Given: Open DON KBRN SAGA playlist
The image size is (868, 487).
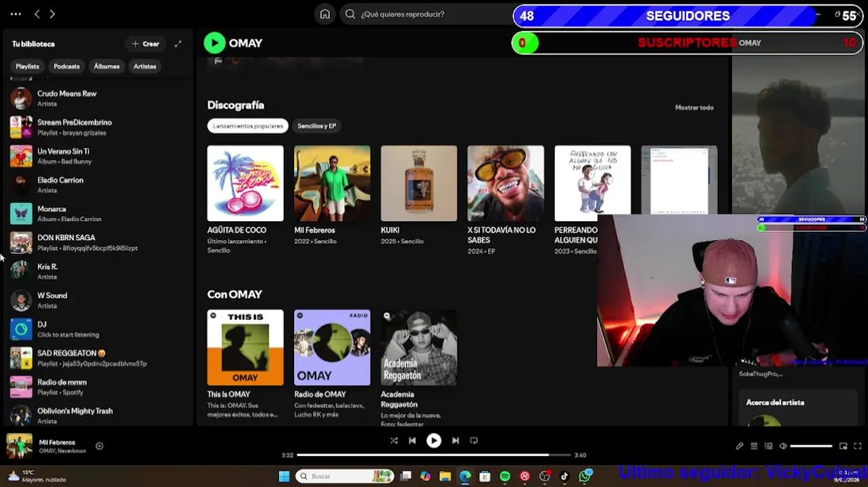Looking at the screenshot, I should [x=98, y=242].
